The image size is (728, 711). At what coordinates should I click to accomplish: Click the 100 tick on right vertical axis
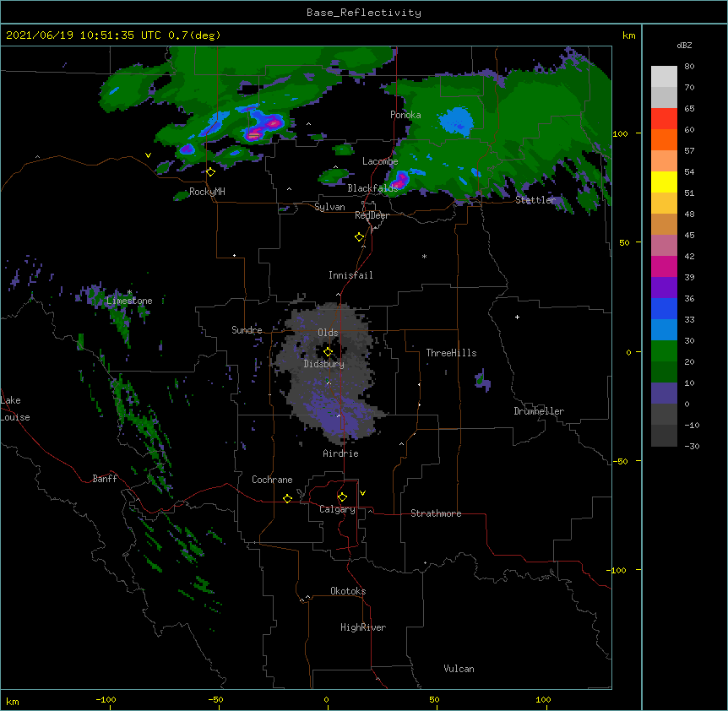point(620,133)
